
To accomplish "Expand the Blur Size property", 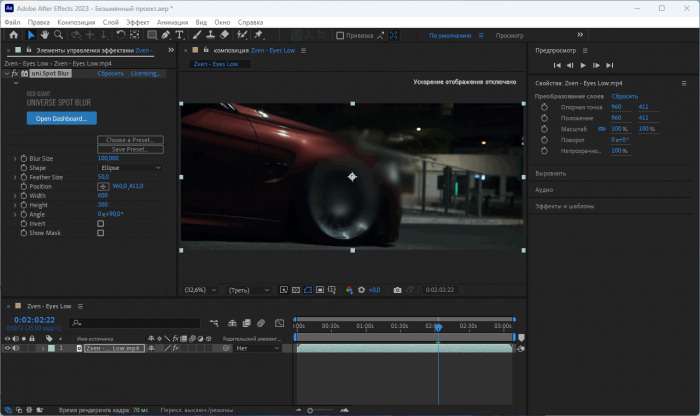I will (14, 158).
